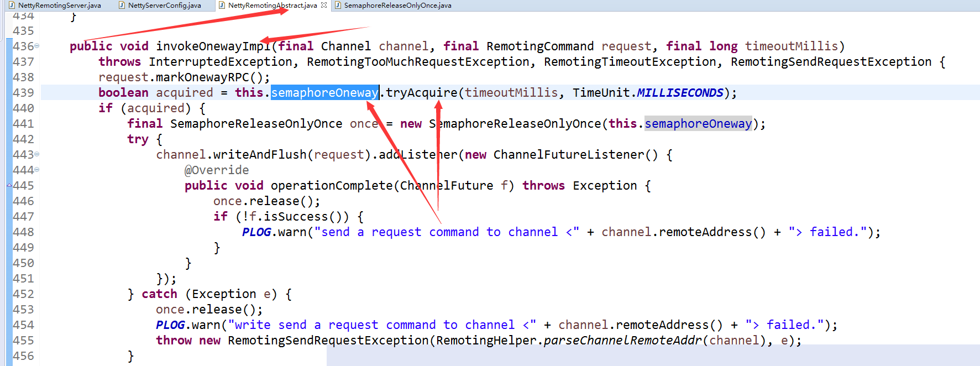The height and width of the screenshot is (366, 980).
Task: Click RemotingTooMuchRequestException in throws clause
Action: [418, 62]
